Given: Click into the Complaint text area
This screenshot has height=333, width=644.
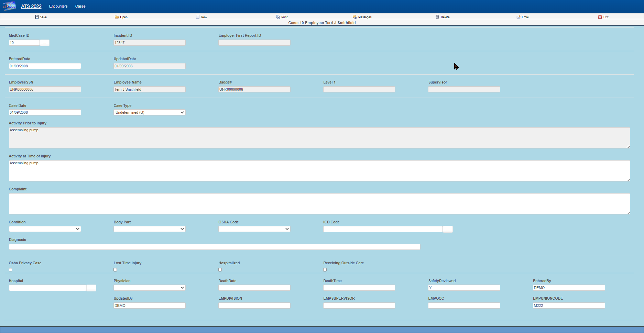Looking at the screenshot, I should click(319, 204).
